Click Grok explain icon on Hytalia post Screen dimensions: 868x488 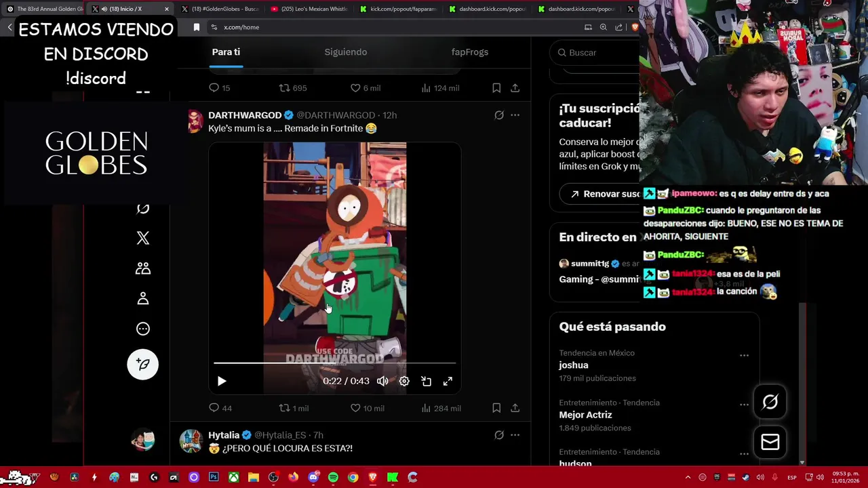click(x=499, y=435)
